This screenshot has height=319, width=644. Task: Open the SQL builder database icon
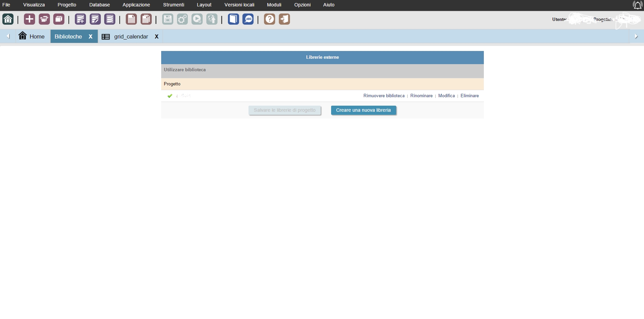pyautogui.click(x=110, y=19)
